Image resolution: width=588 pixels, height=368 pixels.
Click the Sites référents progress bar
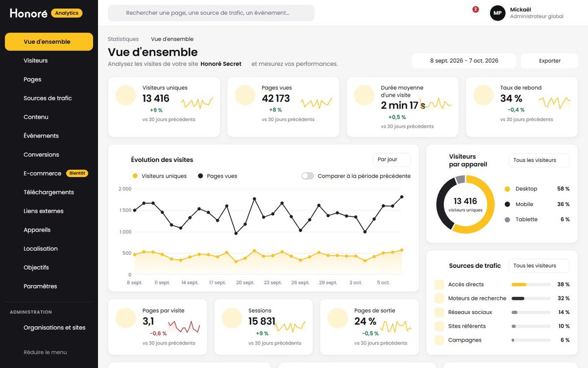coord(531,326)
